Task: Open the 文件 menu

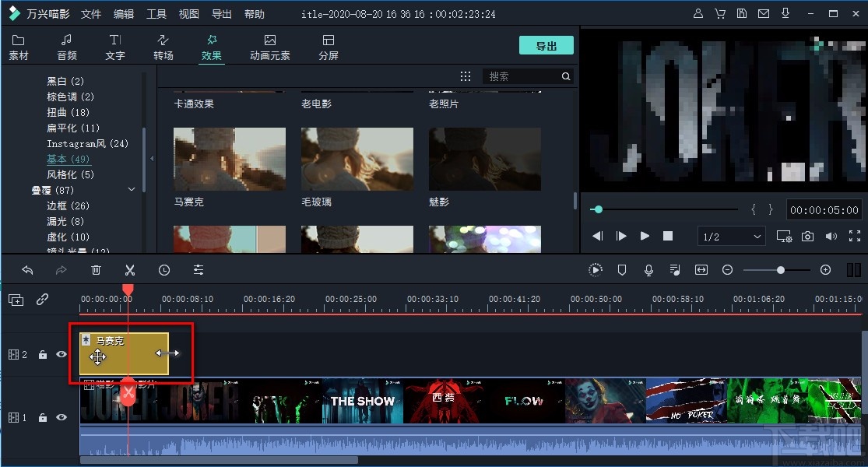Action: pos(90,13)
